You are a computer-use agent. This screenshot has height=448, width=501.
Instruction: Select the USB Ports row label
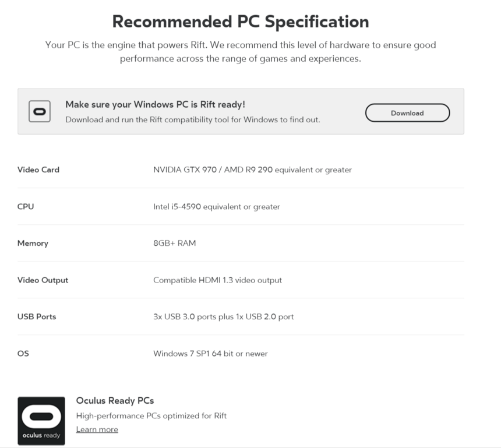pyautogui.click(x=37, y=316)
